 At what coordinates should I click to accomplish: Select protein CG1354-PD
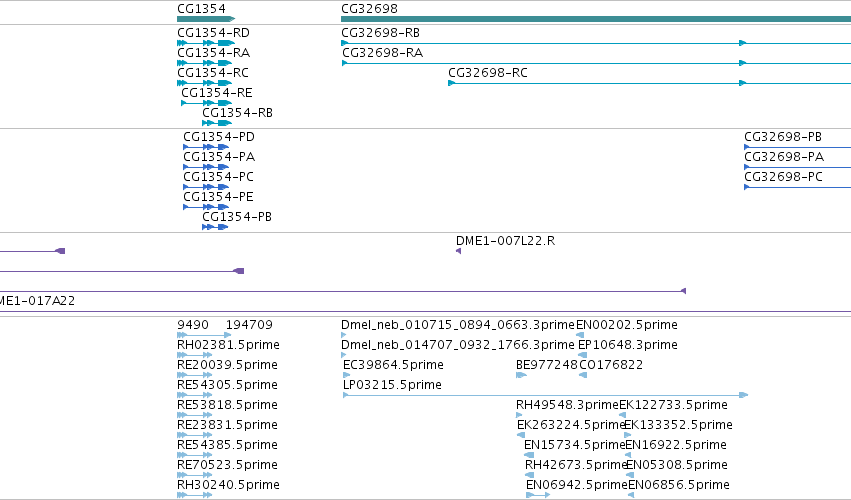219,137
